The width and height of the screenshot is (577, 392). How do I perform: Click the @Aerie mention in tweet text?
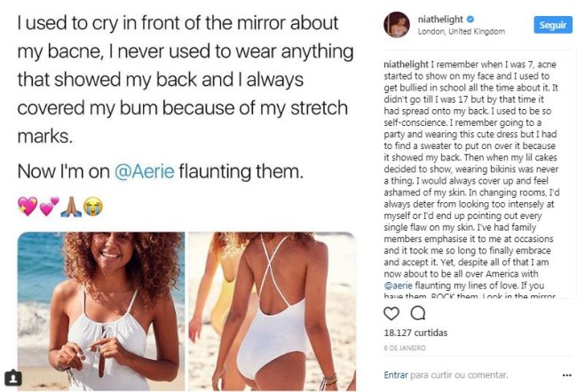coord(144,171)
